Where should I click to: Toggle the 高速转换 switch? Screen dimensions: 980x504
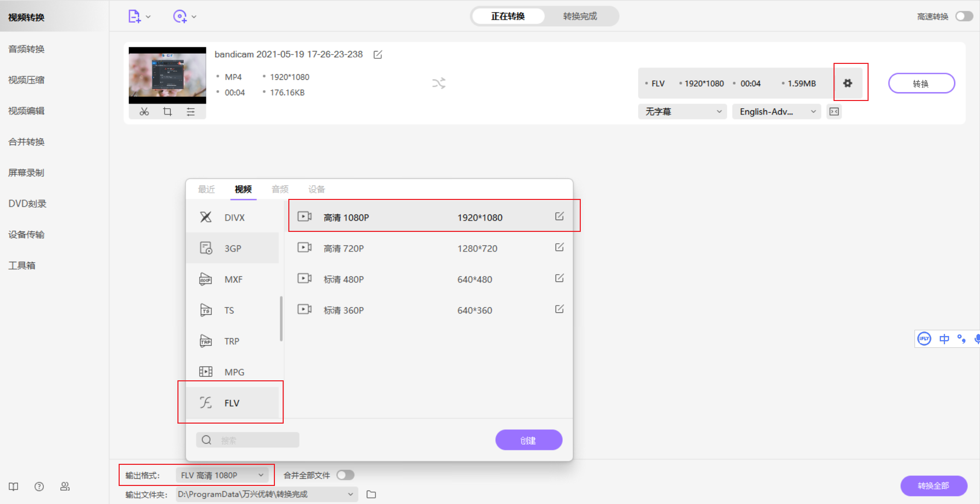coord(963,16)
